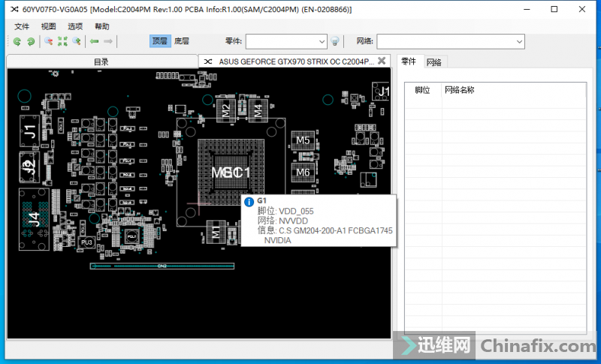The width and height of the screenshot is (601, 364).
Task: Open the 帮助 menu
Action: [x=102, y=26]
